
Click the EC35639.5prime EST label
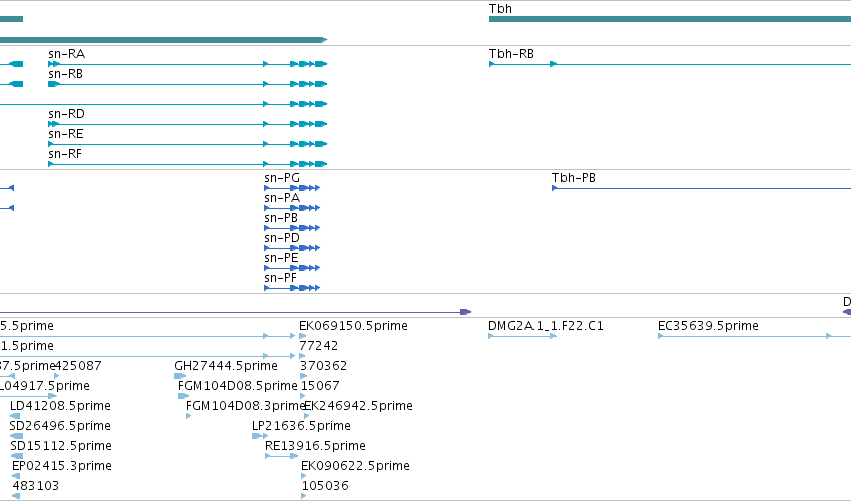708,326
